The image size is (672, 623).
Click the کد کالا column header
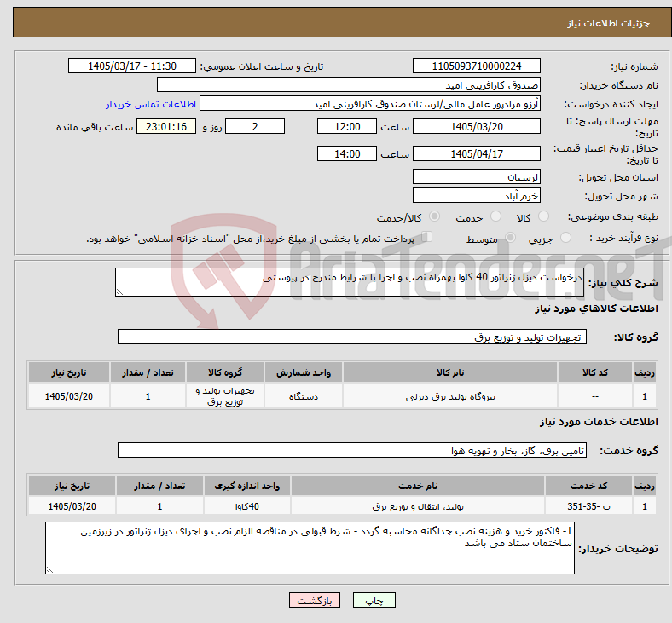point(595,372)
